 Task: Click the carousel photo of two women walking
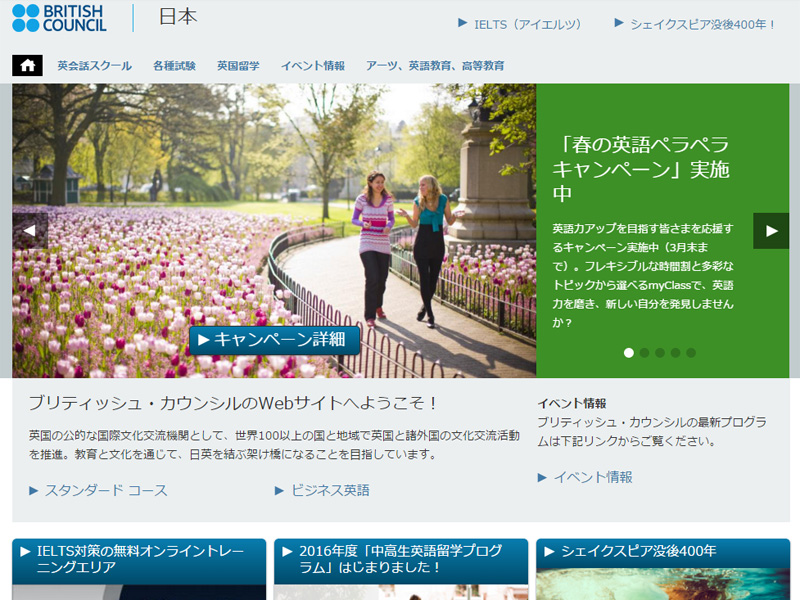point(274,231)
